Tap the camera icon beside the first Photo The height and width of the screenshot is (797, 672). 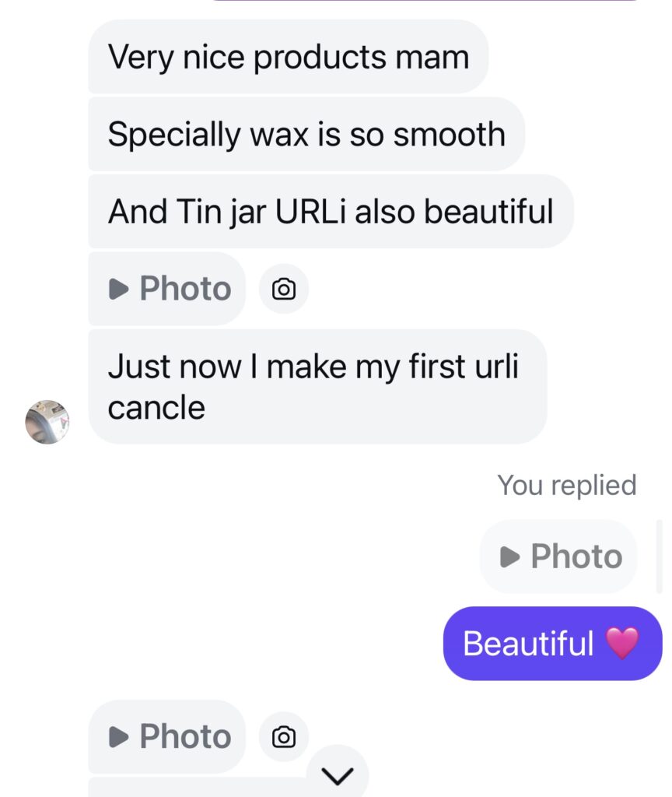(x=284, y=290)
